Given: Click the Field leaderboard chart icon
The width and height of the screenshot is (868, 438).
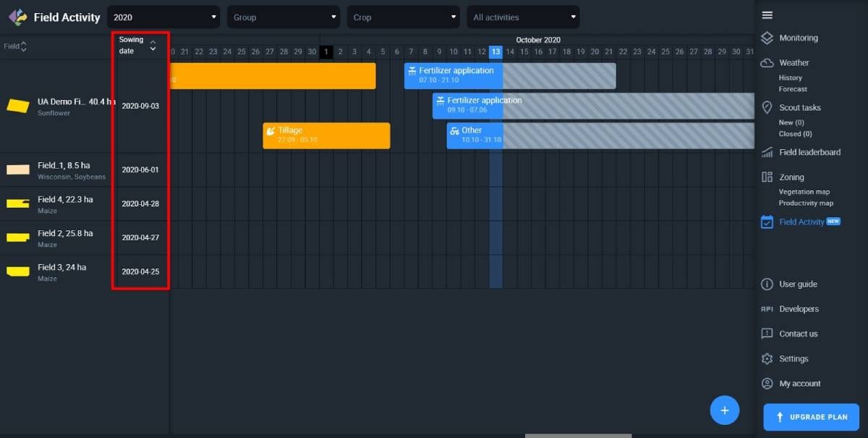Looking at the screenshot, I should coord(767,153).
